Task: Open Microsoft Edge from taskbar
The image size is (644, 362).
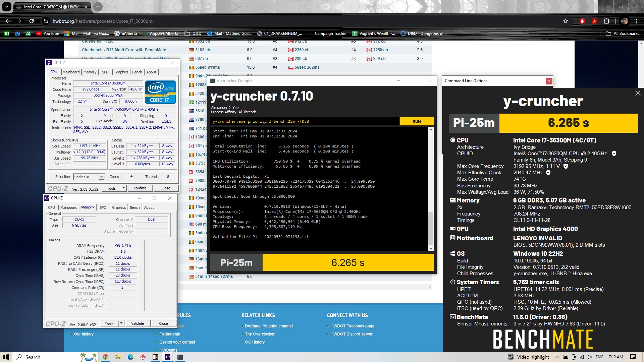Action: (130, 357)
